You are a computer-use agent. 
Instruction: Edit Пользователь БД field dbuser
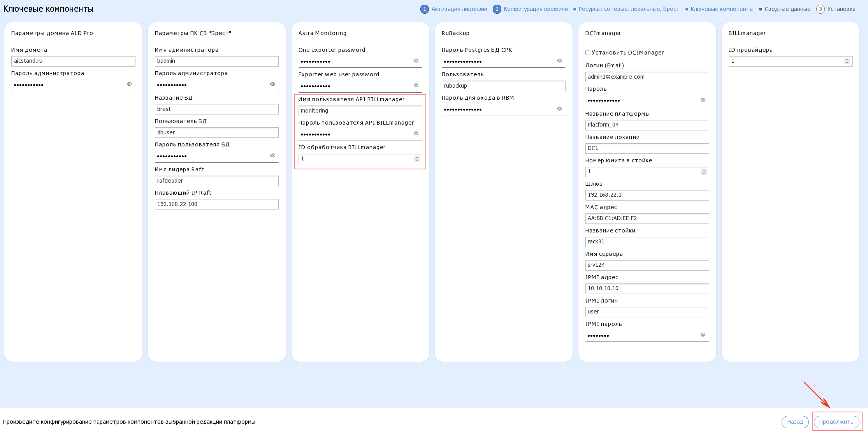216,133
